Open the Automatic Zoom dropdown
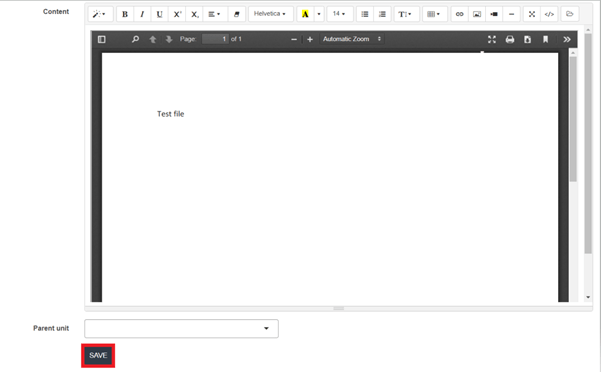This screenshot has width=601, height=372. click(352, 39)
